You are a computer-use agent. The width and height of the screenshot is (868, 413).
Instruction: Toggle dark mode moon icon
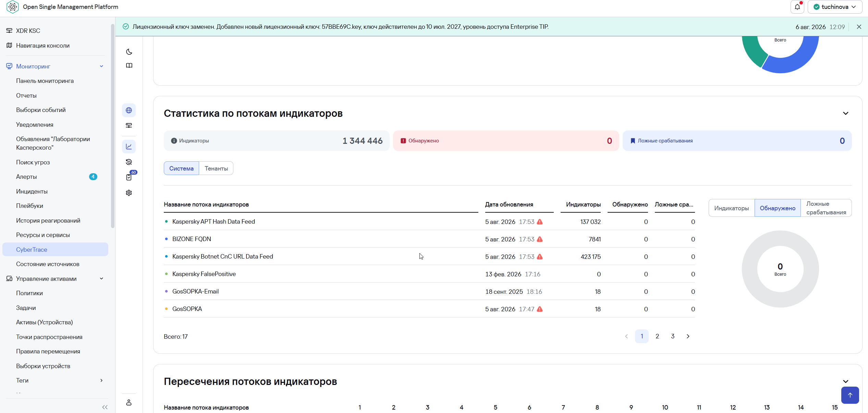129,52
